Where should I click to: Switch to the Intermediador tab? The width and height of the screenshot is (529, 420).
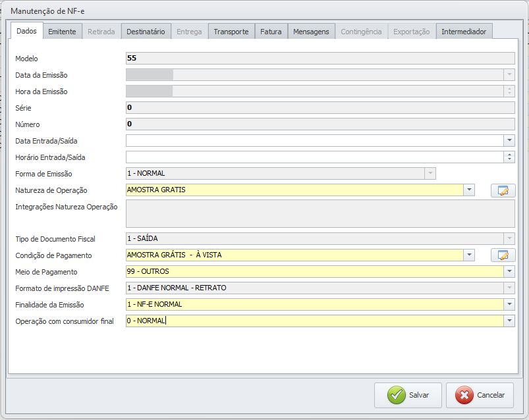click(x=464, y=32)
